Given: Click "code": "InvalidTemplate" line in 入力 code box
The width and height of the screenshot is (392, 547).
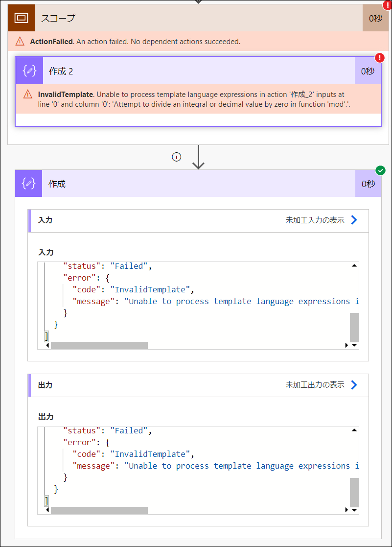Looking at the screenshot, I should click(133, 289).
